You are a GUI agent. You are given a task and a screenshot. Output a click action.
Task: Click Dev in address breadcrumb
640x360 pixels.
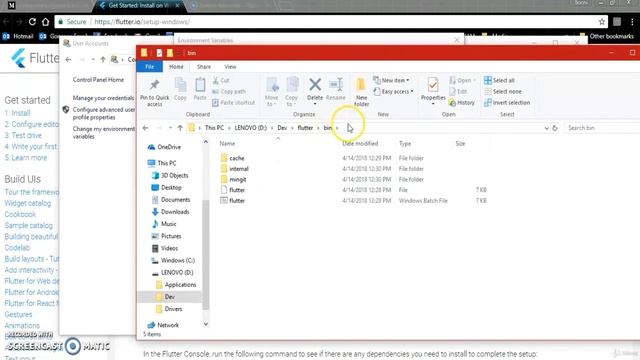(282, 128)
